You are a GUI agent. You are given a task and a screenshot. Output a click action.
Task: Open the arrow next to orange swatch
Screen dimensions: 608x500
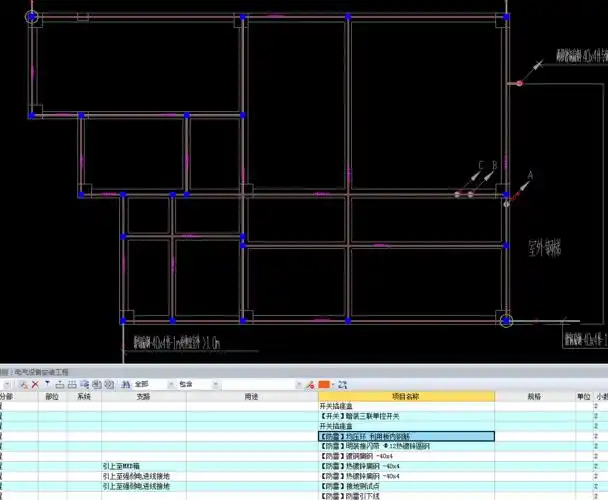(x=333, y=384)
